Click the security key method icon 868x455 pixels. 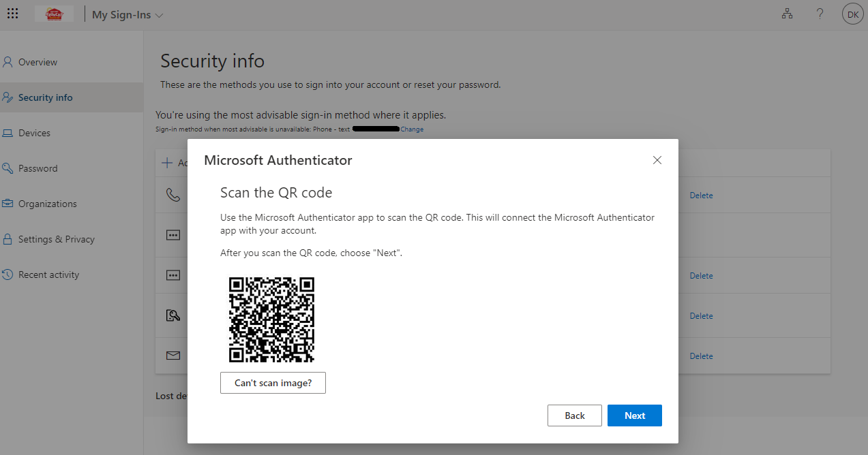tap(173, 315)
